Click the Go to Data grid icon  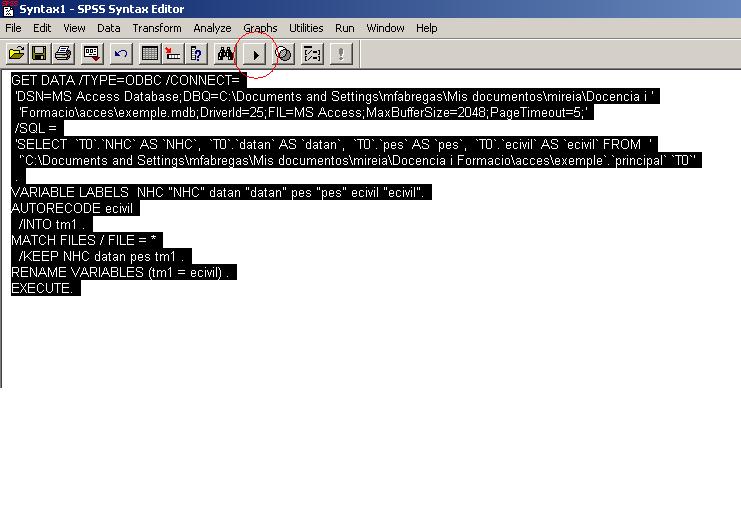[150, 53]
